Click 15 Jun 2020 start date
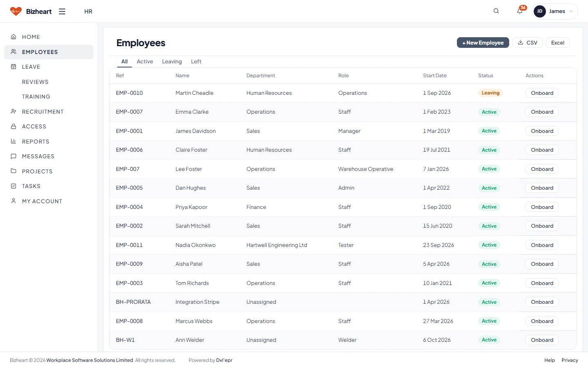588x368 pixels. coord(437,226)
